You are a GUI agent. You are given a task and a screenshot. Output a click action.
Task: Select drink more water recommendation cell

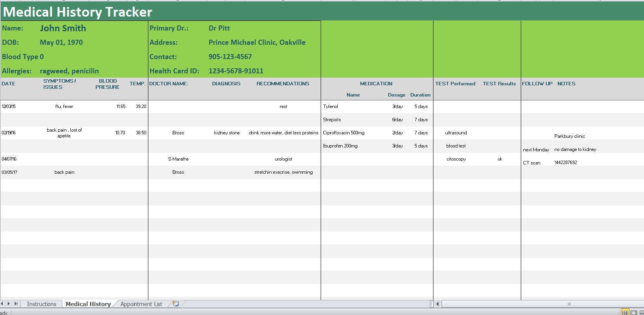(x=284, y=133)
